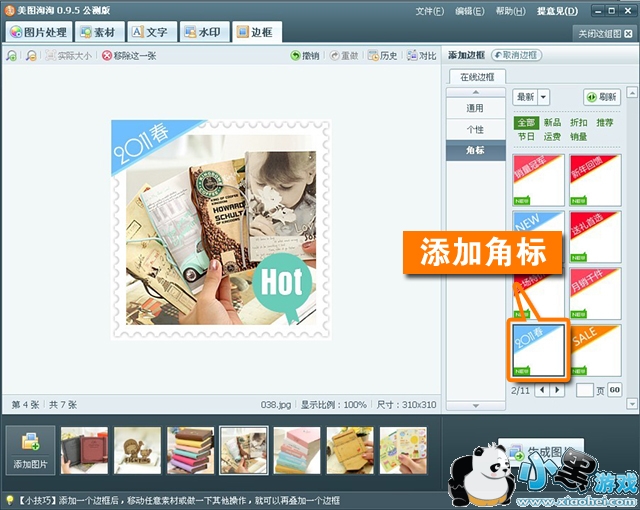
Task: Choose the SALE corner badge
Action: (596, 350)
